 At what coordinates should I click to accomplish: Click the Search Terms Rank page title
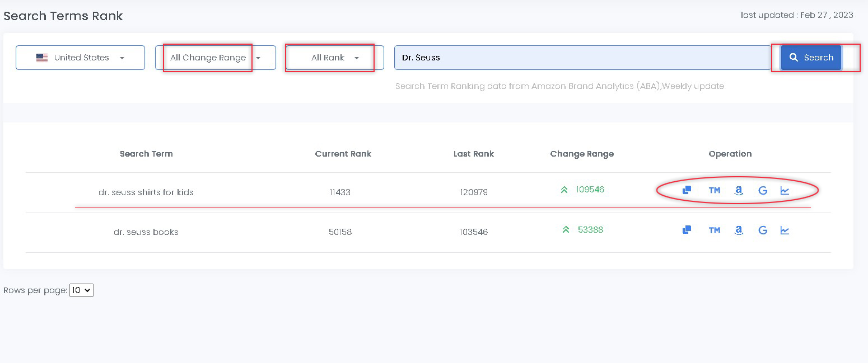pos(63,16)
